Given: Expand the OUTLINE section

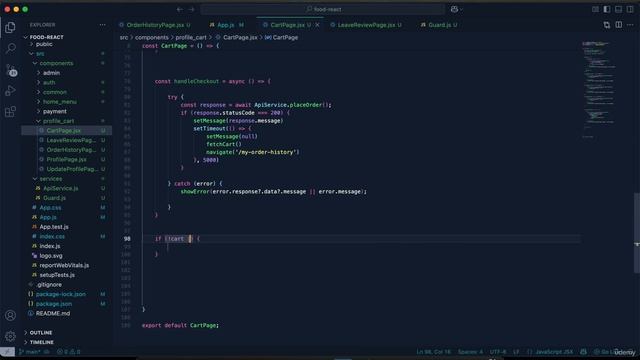Looking at the screenshot, I should pos(41,333).
